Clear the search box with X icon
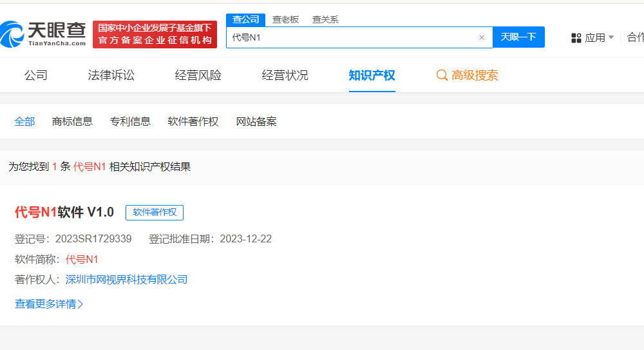Screen dimensions: 644x350 pos(482,37)
